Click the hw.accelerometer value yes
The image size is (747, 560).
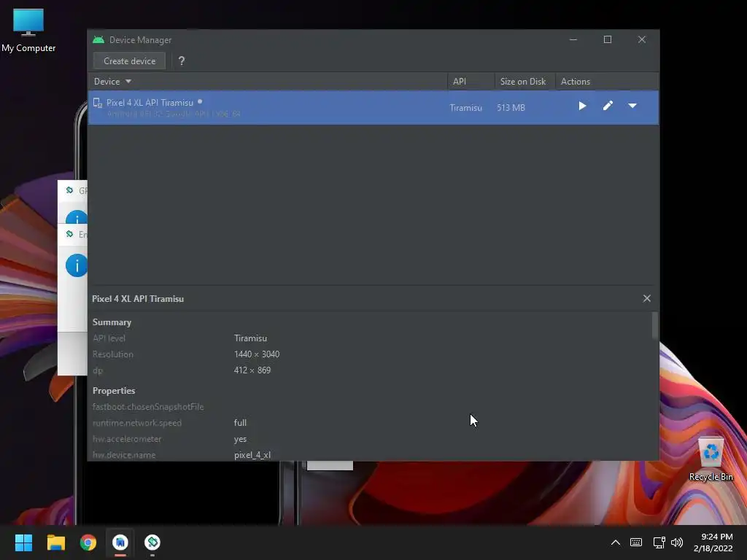coord(240,439)
